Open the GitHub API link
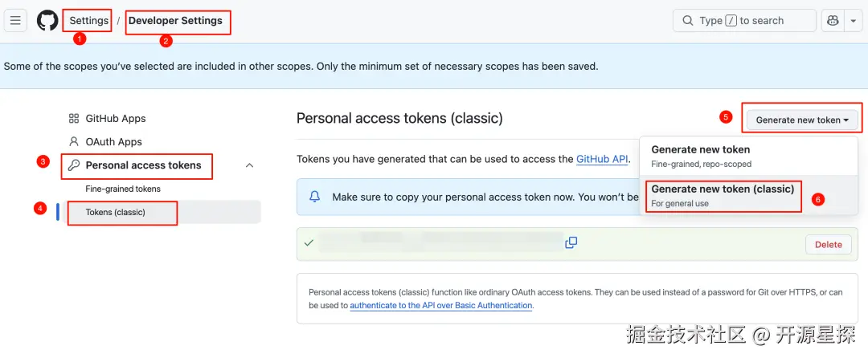Screen dimensions: 868x358 602,160
